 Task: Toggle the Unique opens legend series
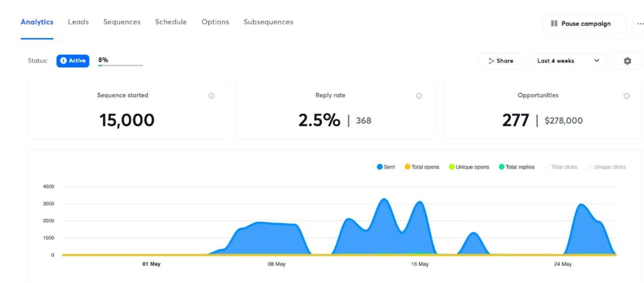(469, 167)
